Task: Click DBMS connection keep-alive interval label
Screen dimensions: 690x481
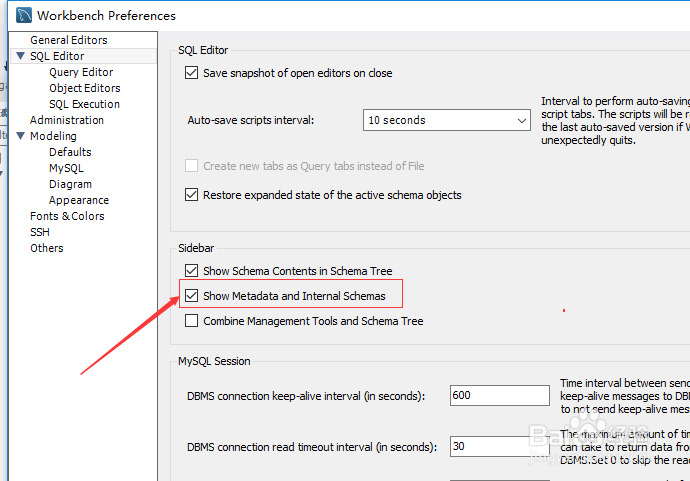Action: click(x=306, y=396)
